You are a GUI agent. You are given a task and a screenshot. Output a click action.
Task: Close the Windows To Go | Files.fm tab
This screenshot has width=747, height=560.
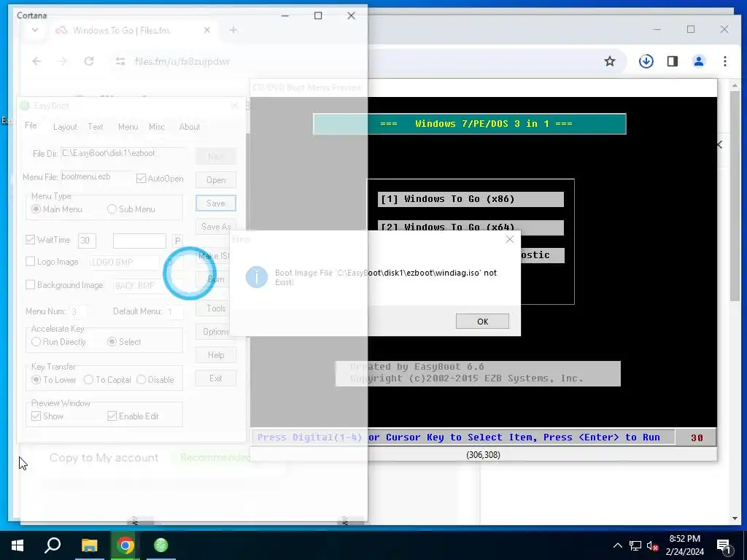click(206, 30)
